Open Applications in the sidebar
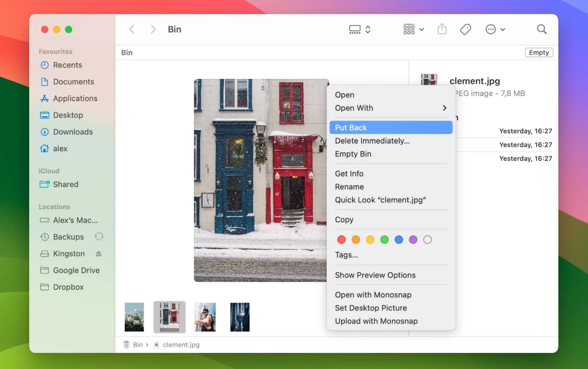The height and width of the screenshot is (369, 588). click(75, 98)
